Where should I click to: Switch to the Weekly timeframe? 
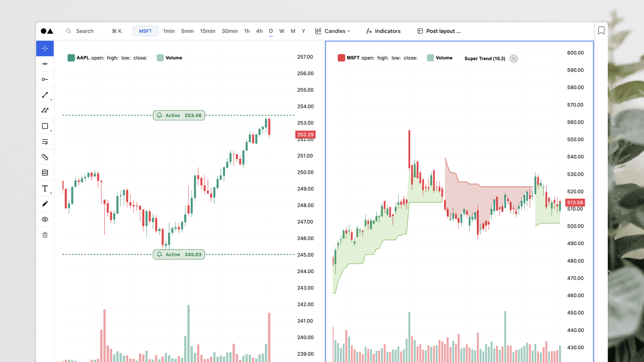click(x=282, y=31)
